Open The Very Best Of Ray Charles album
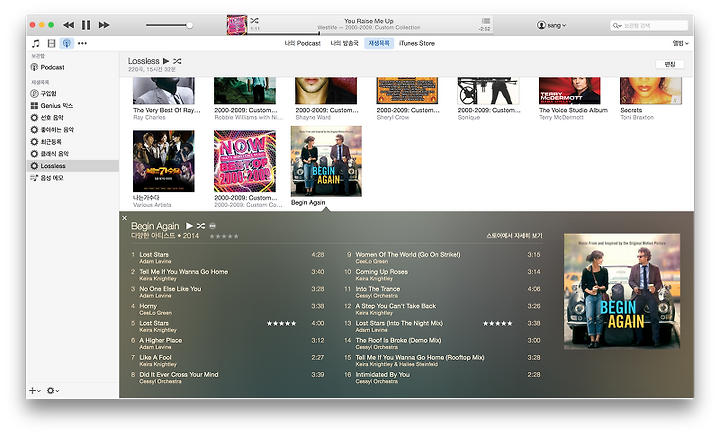Image resolution: width=720 pixels, height=436 pixels. (x=163, y=91)
